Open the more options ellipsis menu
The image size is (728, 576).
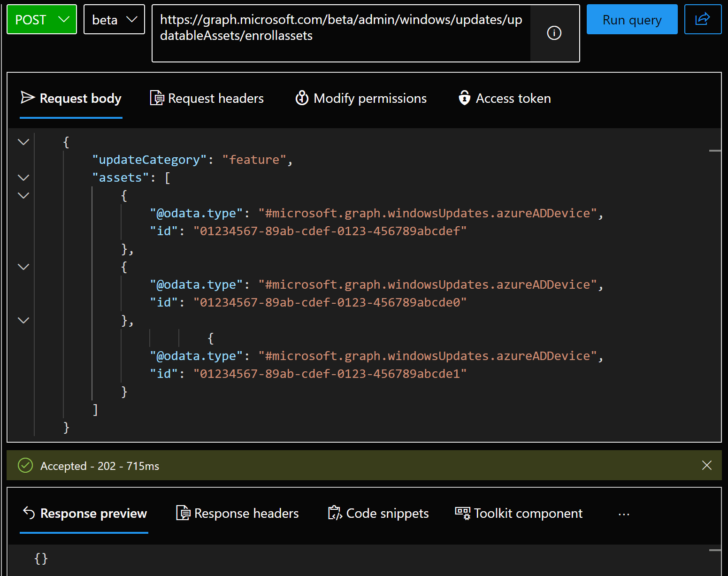624,514
